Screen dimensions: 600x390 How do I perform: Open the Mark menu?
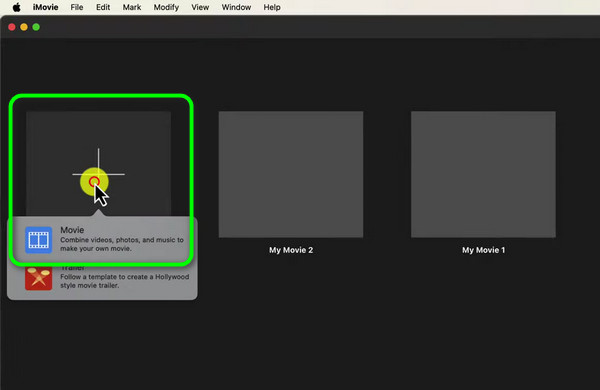pyautogui.click(x=132, y=7)
